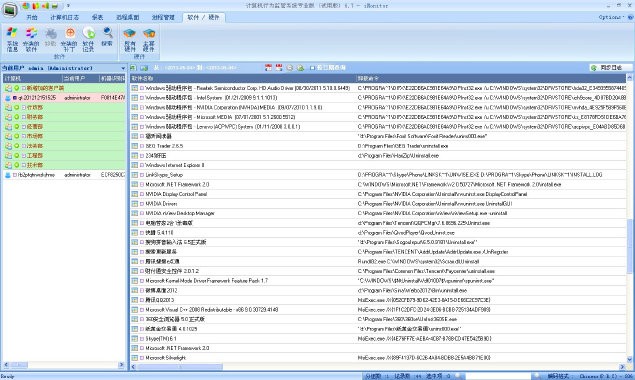The width and height of the screenshot is (635, 380).
Task: Click the printer-like quick access toolbar icon
Action: point(55,6)
